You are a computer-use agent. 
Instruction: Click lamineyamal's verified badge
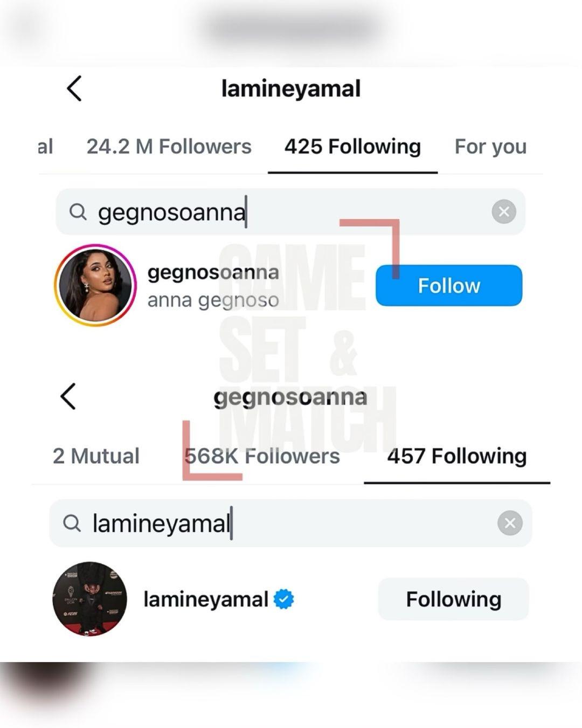pyautogui.click(x=283, y=599)
